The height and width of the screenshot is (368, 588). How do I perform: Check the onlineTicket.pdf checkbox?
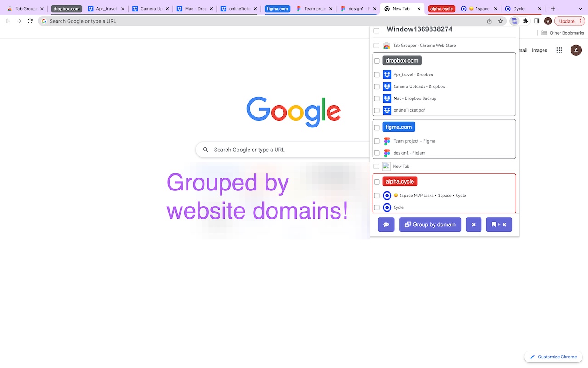pos(377,110)
